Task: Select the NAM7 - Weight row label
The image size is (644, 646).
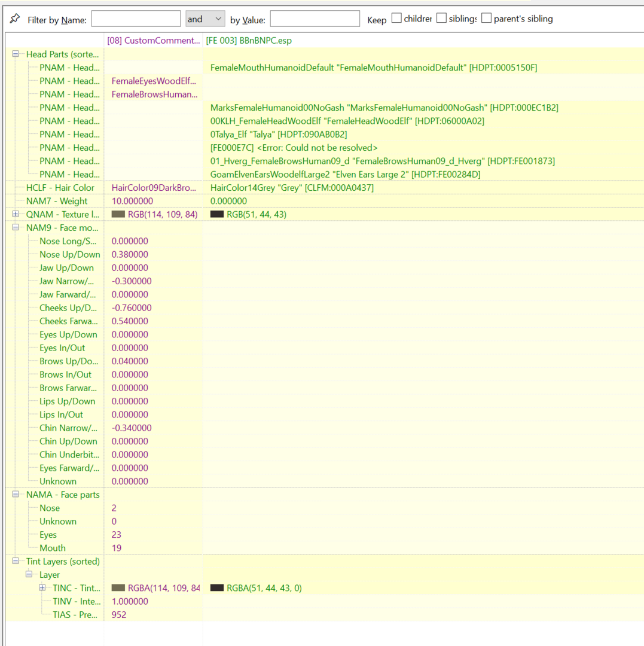Action: pos(57,201)
